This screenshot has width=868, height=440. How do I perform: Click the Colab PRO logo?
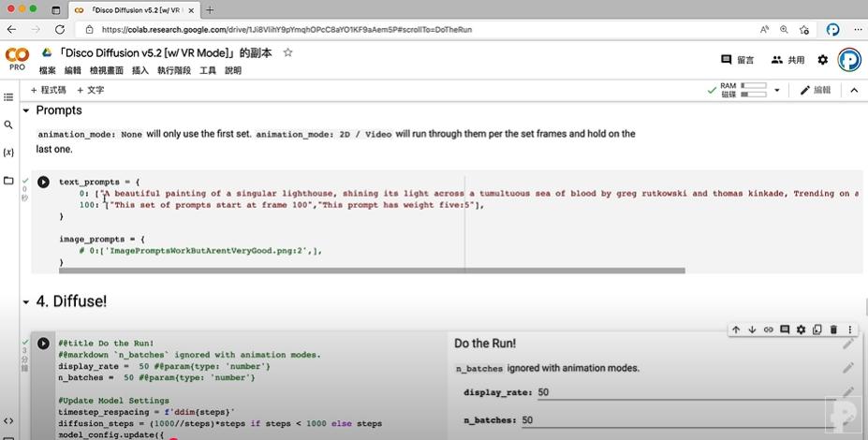tap(17, 59)
